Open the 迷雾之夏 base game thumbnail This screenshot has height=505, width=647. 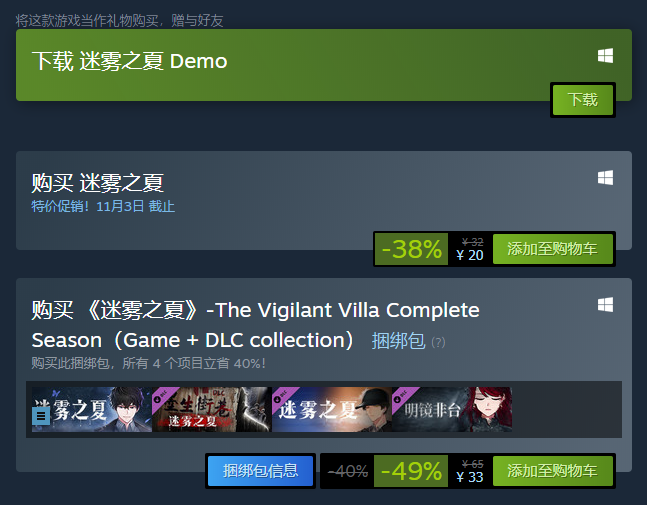(x=92, y=409)
